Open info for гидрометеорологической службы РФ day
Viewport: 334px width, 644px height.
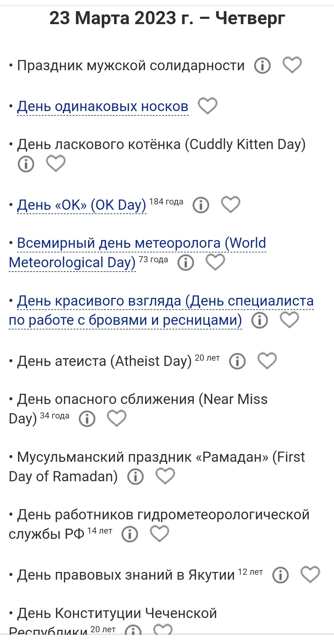coord(130,534)
